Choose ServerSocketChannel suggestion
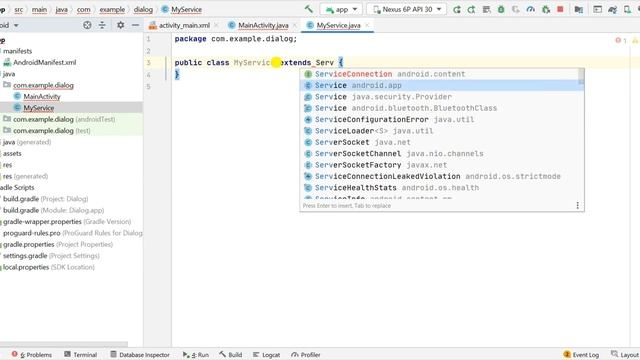 [439, 153]
